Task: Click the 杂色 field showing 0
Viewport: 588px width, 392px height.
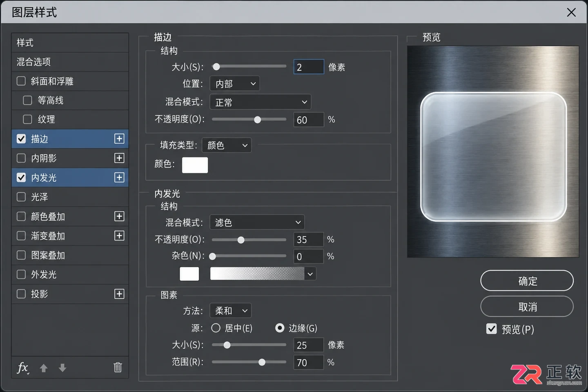Action: pos(308,256)
